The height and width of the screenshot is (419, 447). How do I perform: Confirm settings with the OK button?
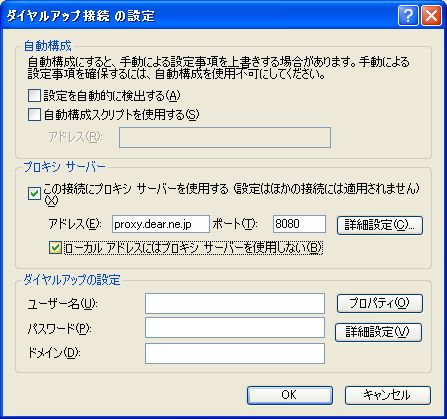pos(290,395)
